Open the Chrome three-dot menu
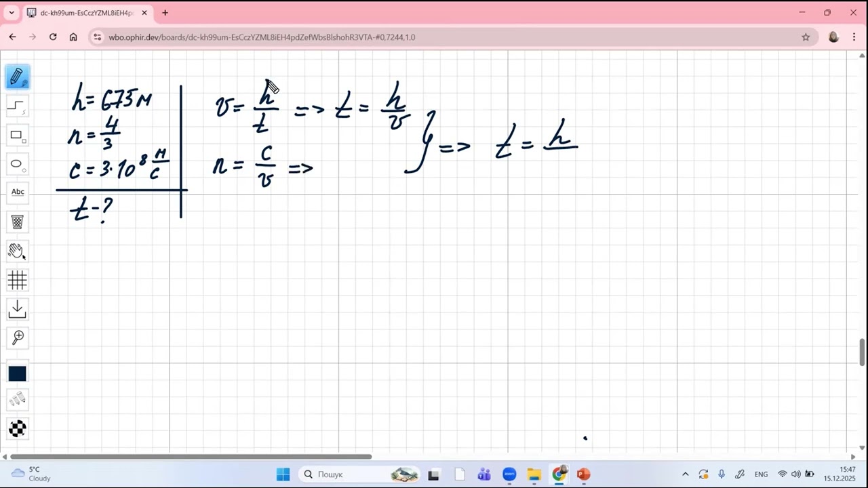The height and width of the screenshot is (488, 868). (854, 37)
